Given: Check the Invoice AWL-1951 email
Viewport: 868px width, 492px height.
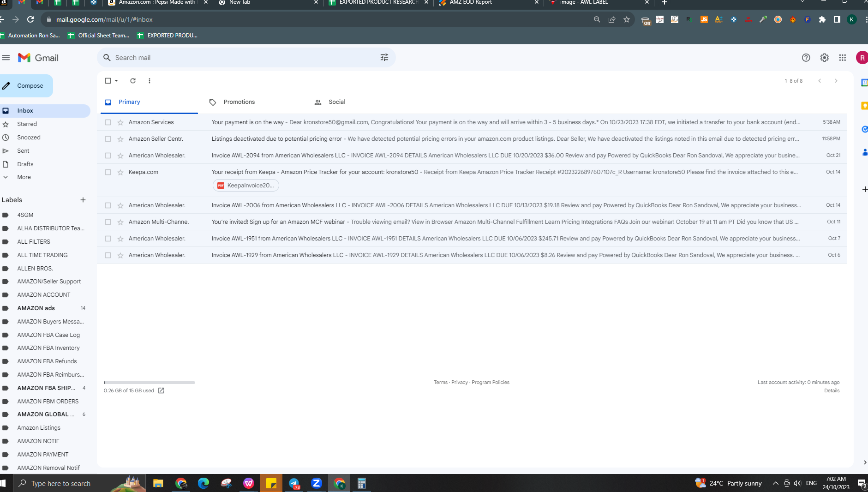Looking at the screenshot, I should pyautogui.click(x=108, y=239).
